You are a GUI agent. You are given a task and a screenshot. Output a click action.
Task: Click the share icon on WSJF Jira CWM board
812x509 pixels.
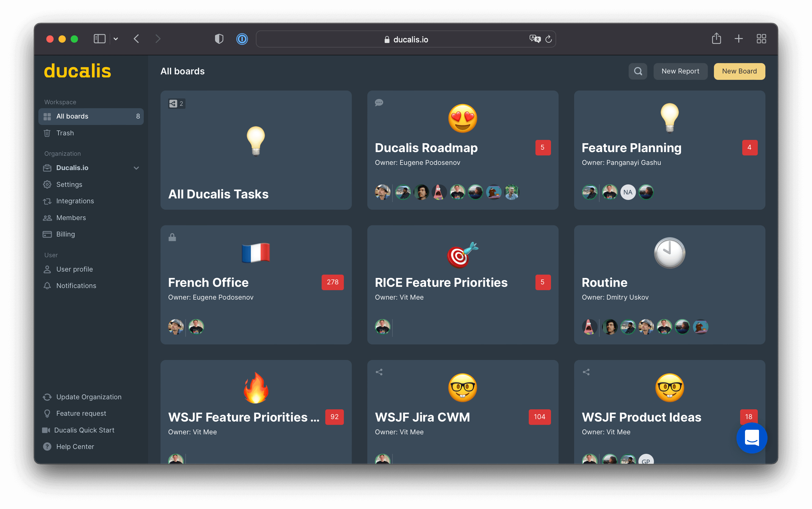pos(379,372)
